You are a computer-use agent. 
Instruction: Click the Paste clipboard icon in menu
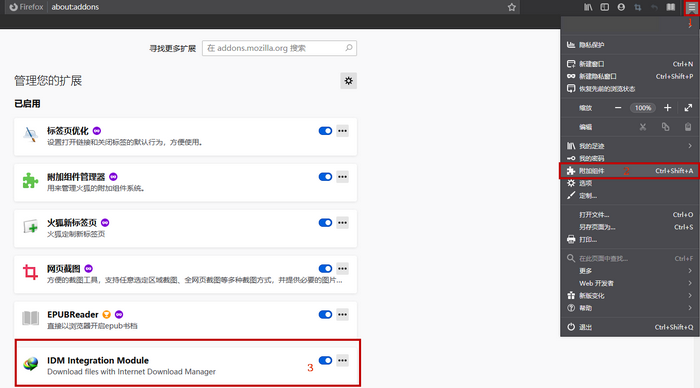point(688,127)
